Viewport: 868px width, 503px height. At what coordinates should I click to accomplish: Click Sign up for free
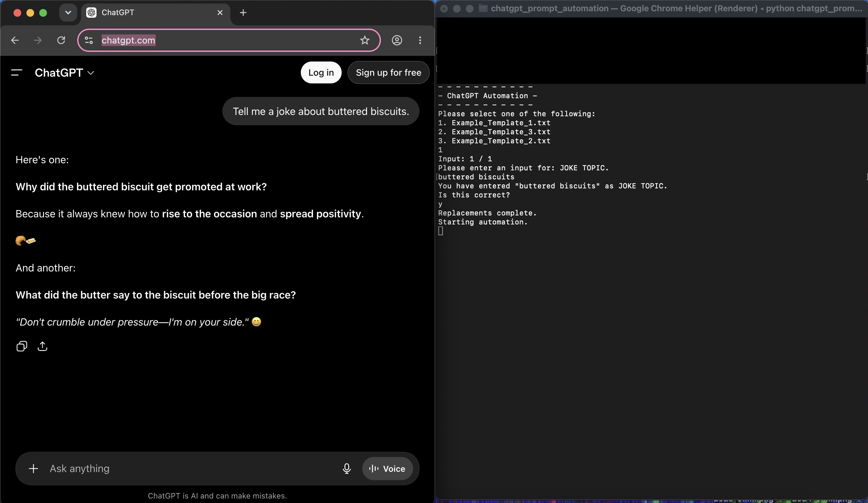(x=388, y=72)
